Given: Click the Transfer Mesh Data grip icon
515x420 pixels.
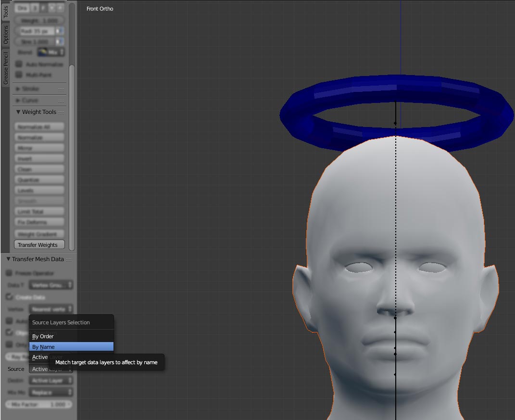Looking at the screenshot, I should (69, 260).
